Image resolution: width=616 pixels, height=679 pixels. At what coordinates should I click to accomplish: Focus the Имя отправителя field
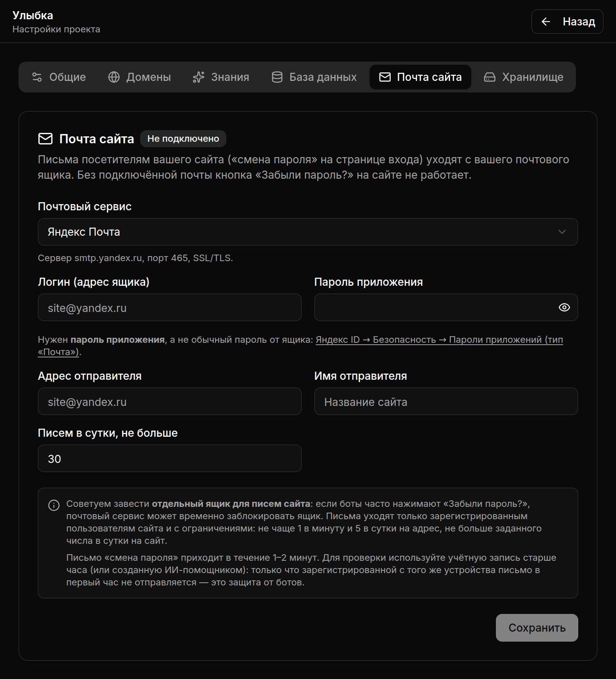point(446,401)
